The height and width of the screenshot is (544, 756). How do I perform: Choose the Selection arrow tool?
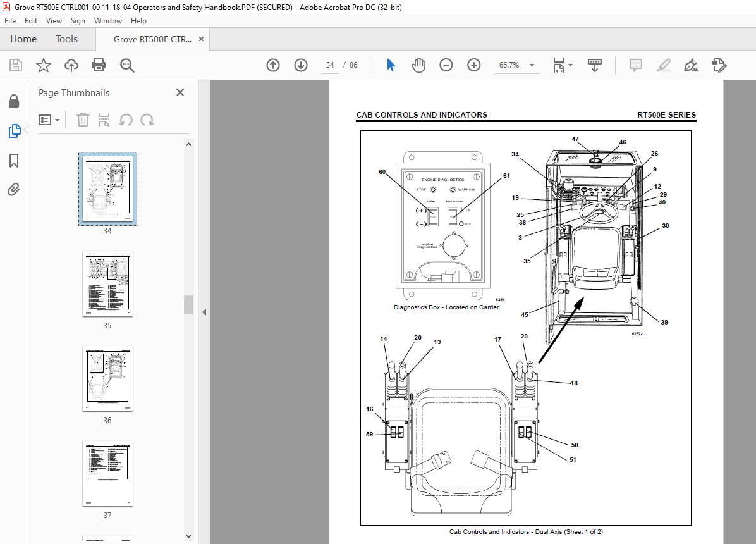pos(391,65)
